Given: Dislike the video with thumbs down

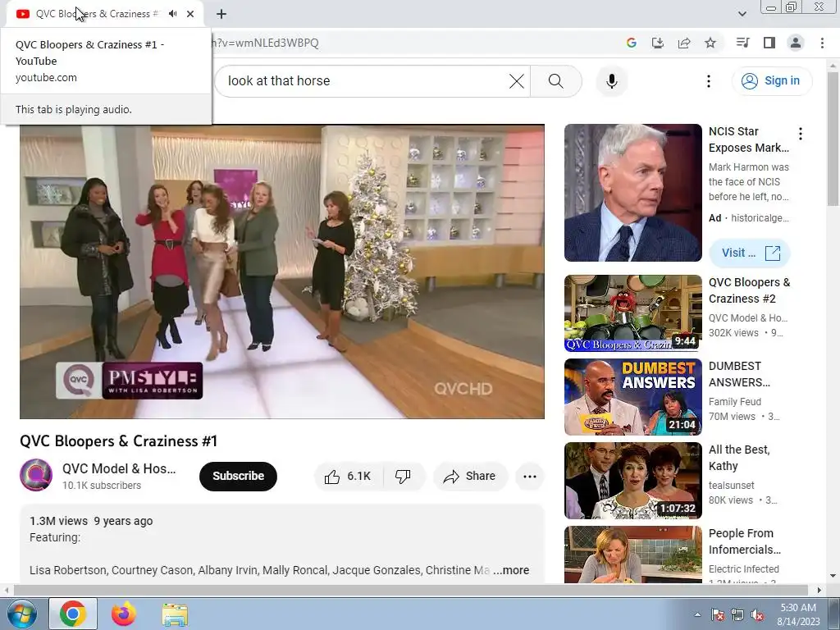Looking at the screenshot, I should pos(403,476).
